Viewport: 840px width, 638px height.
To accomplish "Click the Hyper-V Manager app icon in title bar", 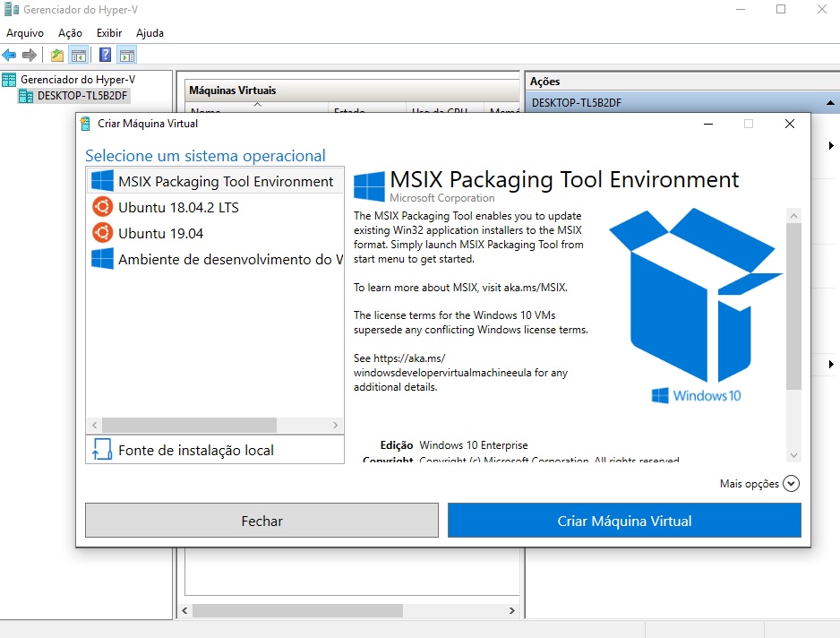I will tap(12, 9).
